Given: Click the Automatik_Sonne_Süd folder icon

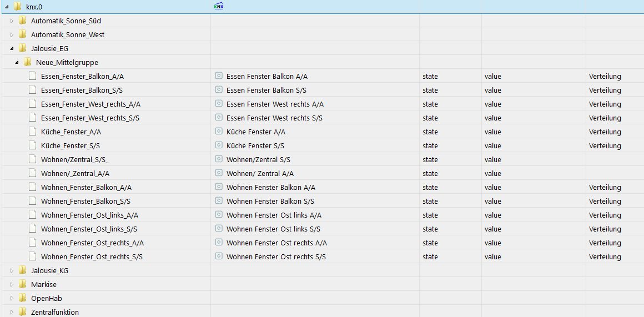Looking at the screenshot, I should point(23,21).
